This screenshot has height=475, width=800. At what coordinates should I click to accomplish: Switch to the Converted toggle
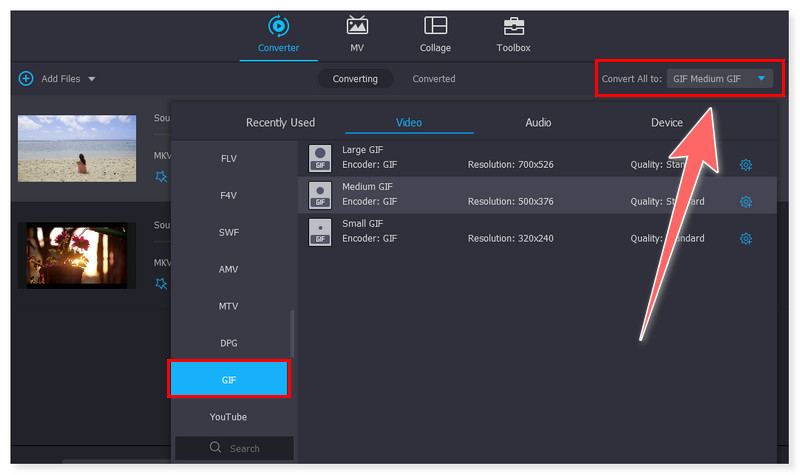click(x=434, y=79)
